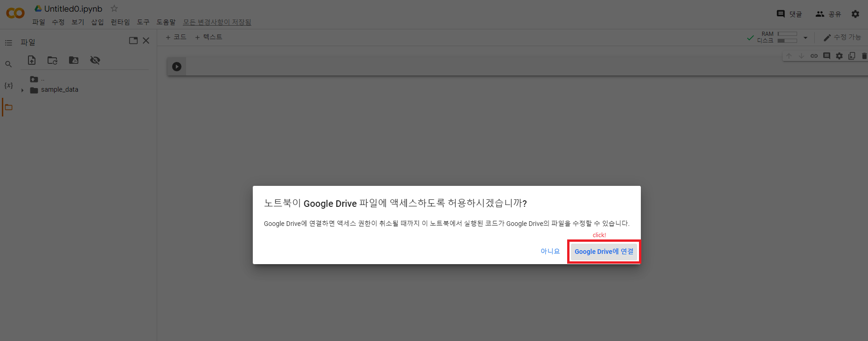Open the 댓글 comments button
This screenshot has height=341, width=868.
[x=789, y=14]
